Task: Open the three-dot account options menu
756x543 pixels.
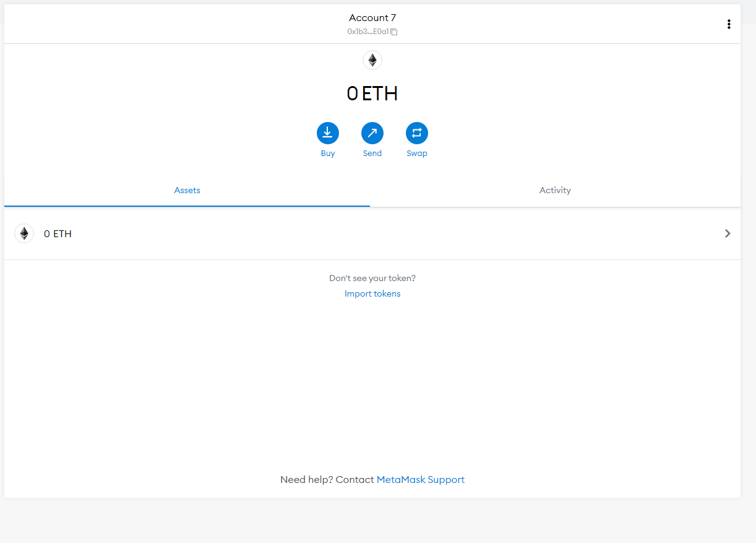Action: point(729,24)
